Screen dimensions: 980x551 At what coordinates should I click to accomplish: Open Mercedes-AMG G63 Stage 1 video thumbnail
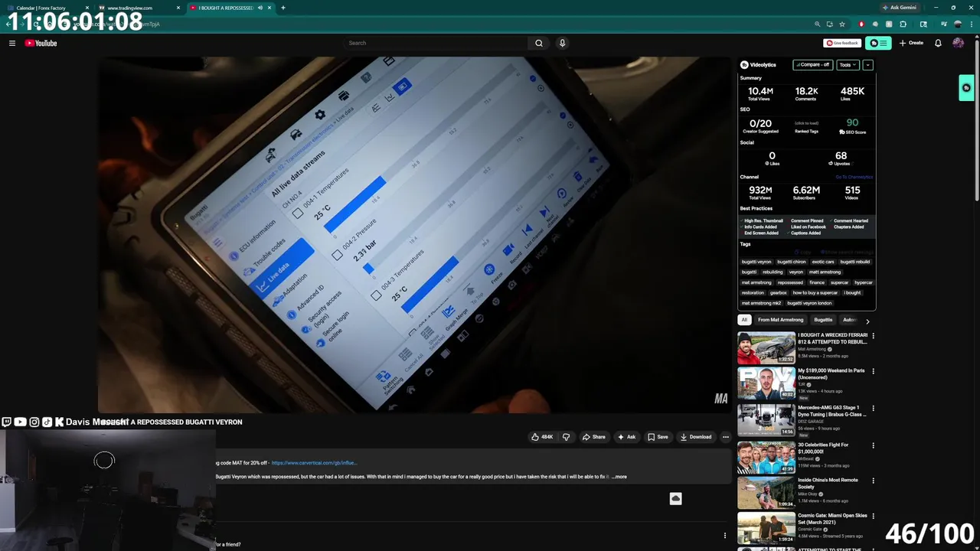pos(766,420)
